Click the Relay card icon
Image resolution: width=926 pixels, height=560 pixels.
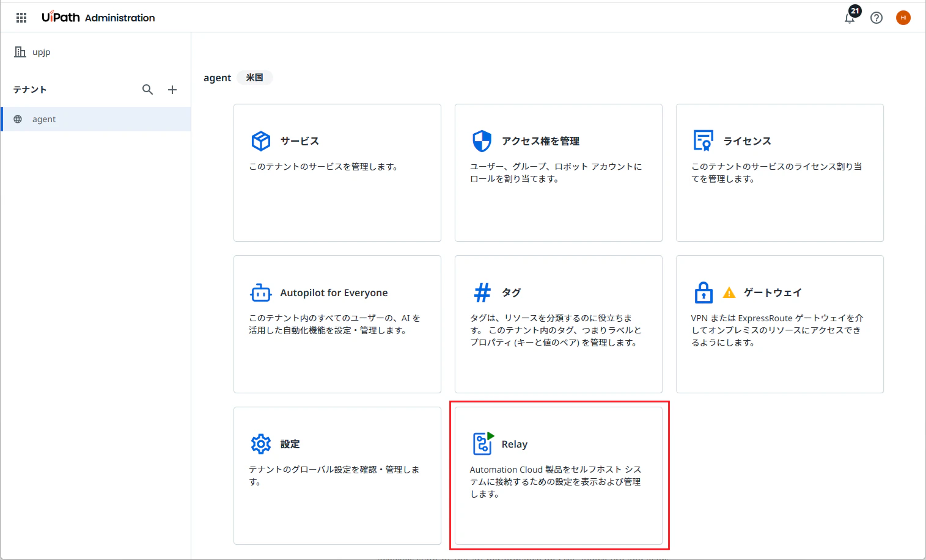[483, 443]
